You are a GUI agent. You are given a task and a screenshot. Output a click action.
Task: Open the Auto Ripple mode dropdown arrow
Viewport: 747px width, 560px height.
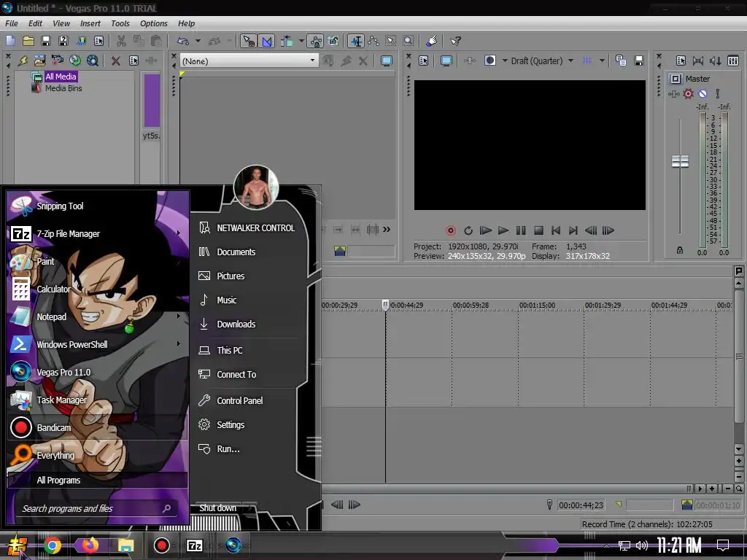click(x=301, y=41)
